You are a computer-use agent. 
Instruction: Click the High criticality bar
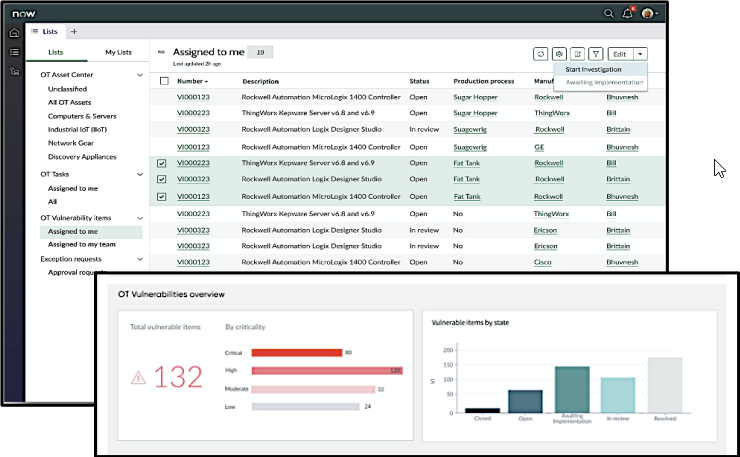pos(327,371)
